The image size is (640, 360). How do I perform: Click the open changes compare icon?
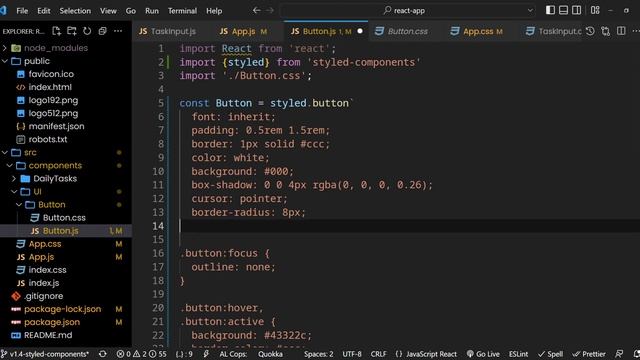click(606, 31)
